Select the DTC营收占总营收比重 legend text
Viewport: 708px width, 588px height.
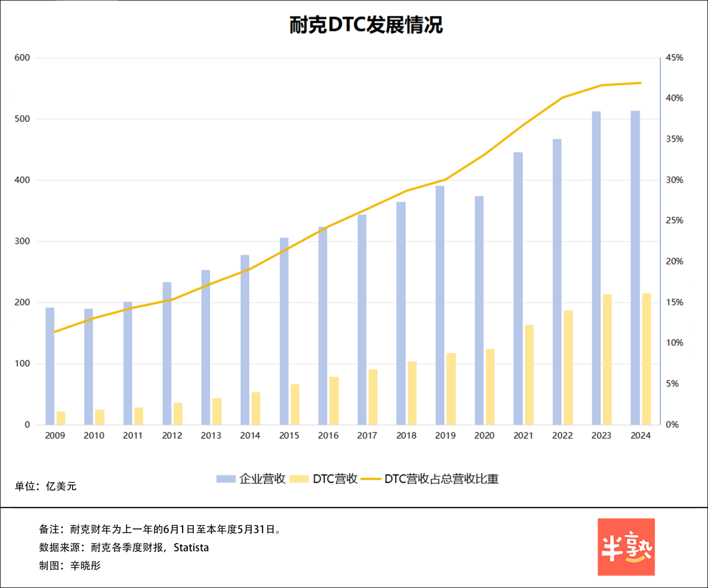[x=441, y=479]
